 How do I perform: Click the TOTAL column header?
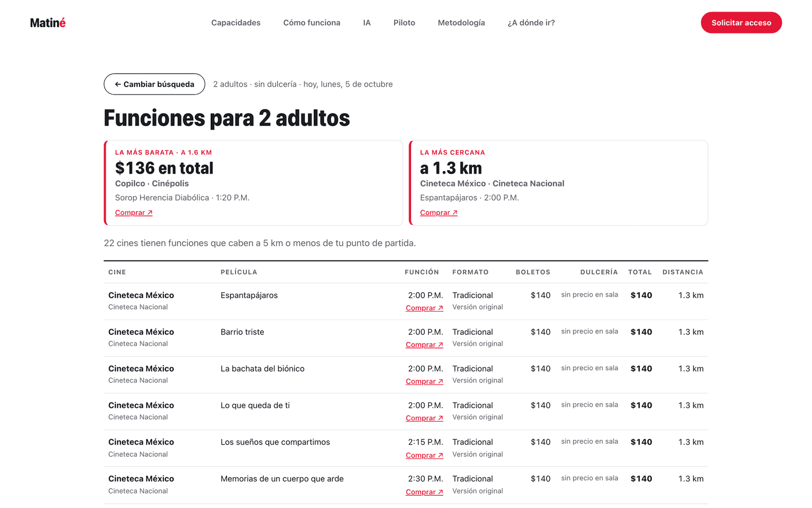click(x=640, y=272)
